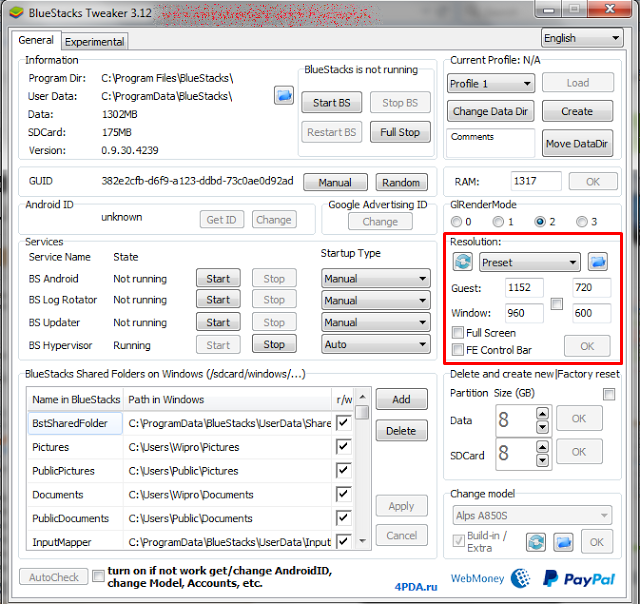Select GlRenderMode option 0

pos(456,222)
